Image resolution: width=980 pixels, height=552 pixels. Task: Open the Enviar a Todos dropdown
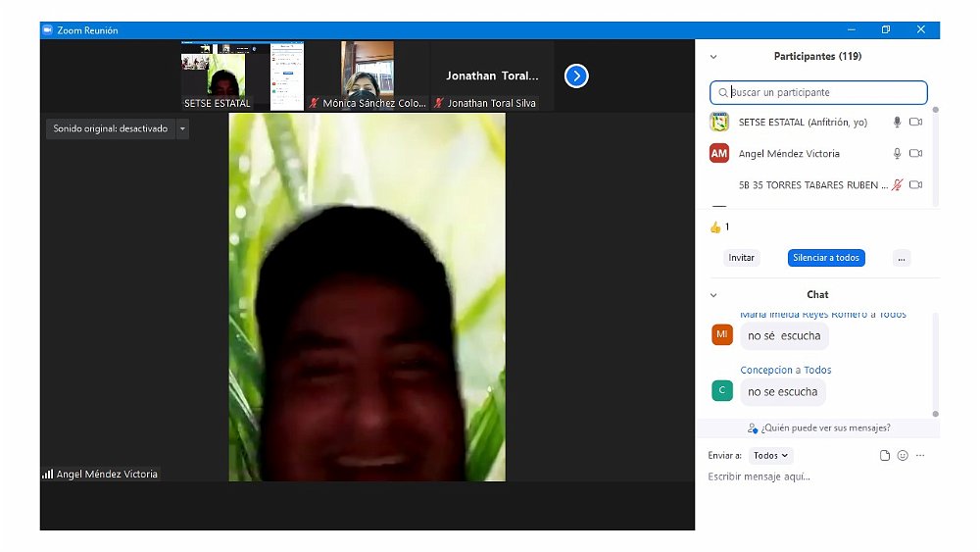pos(770,456)
